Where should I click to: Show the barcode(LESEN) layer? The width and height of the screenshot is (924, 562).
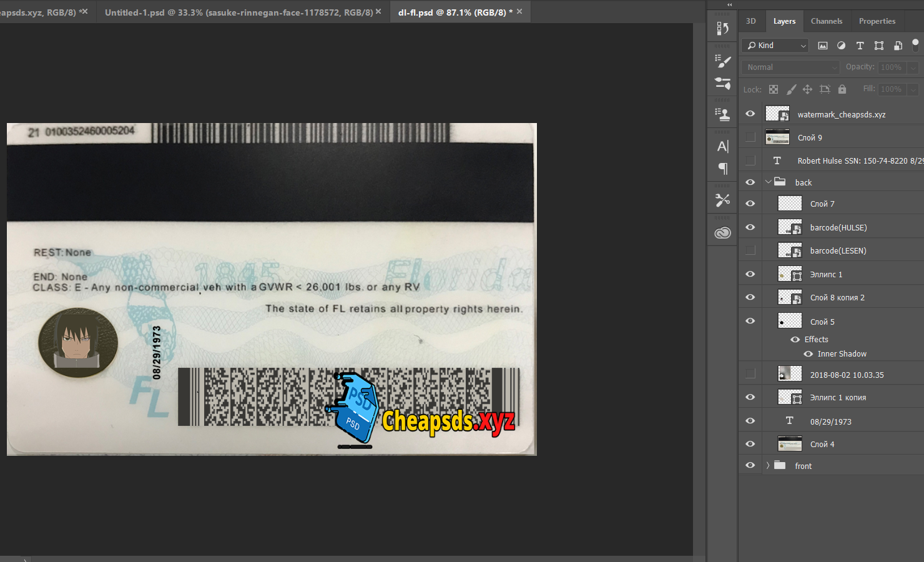[750, 250]
